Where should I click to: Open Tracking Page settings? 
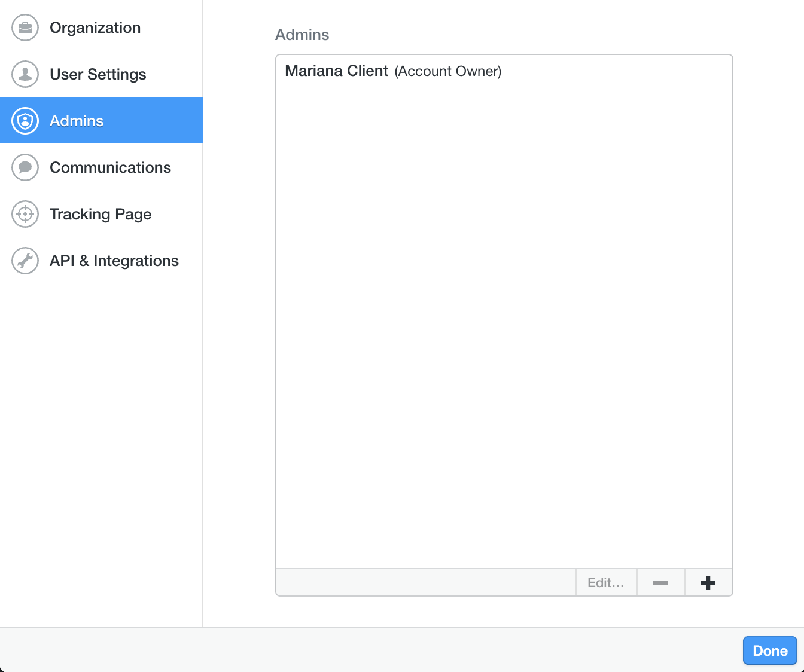pos(100,214)
